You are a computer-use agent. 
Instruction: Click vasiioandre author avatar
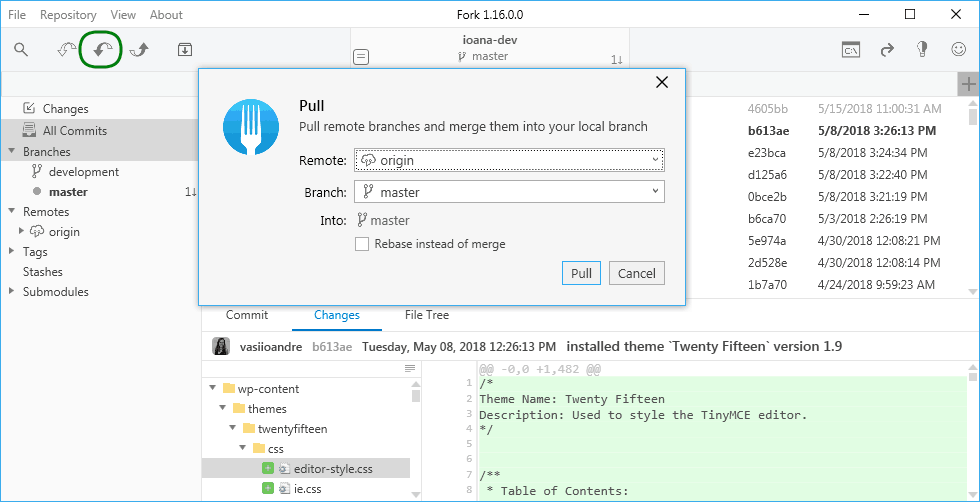221,346
